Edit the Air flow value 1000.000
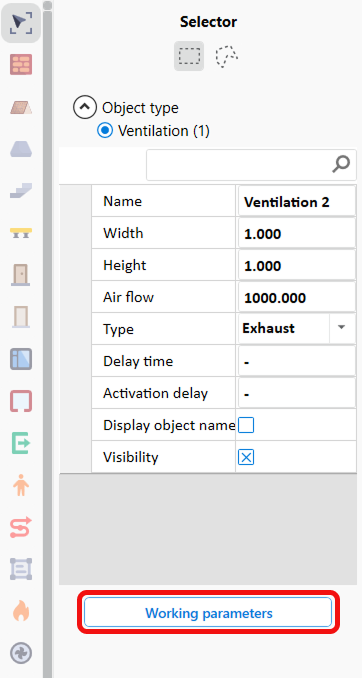The width and height of the screenshot is (362, 678). pos(297,298)
